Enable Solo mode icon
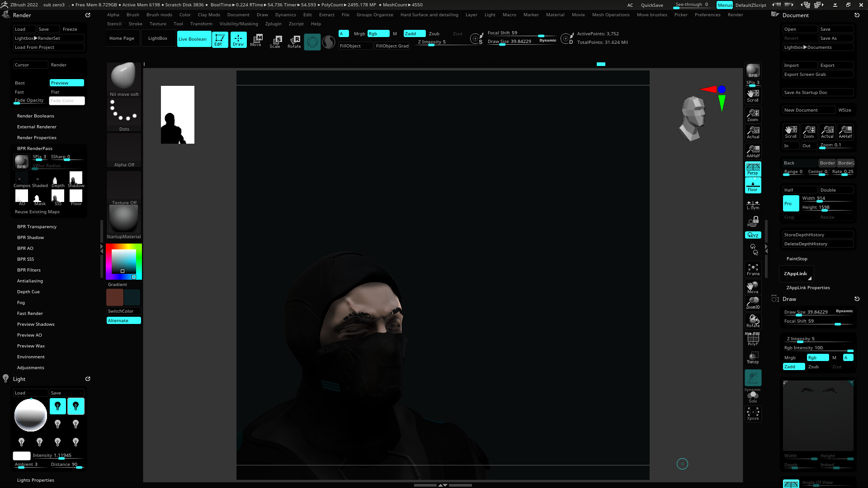Screen dimensions: 868x488 click(x=753, y=397)
